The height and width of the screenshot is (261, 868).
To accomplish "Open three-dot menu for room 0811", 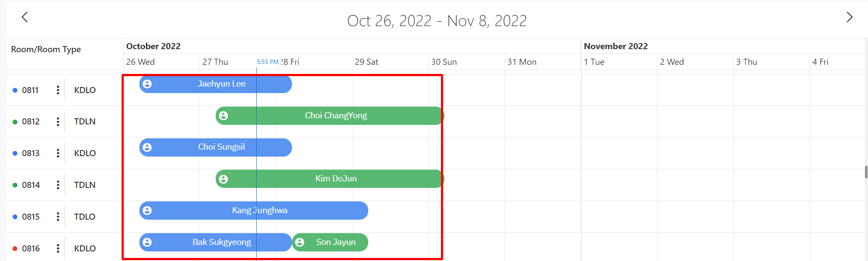I will (x=58, y=90).
